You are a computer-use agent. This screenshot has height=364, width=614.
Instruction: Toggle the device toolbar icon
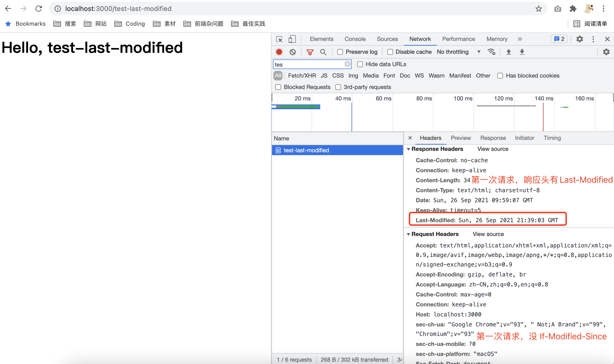click(x=292, y=39)
